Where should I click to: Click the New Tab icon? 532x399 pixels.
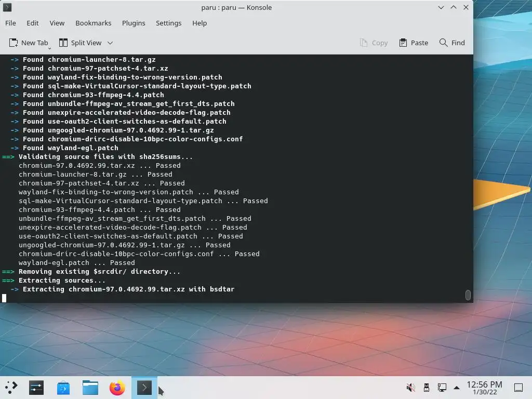coord(13,43)
